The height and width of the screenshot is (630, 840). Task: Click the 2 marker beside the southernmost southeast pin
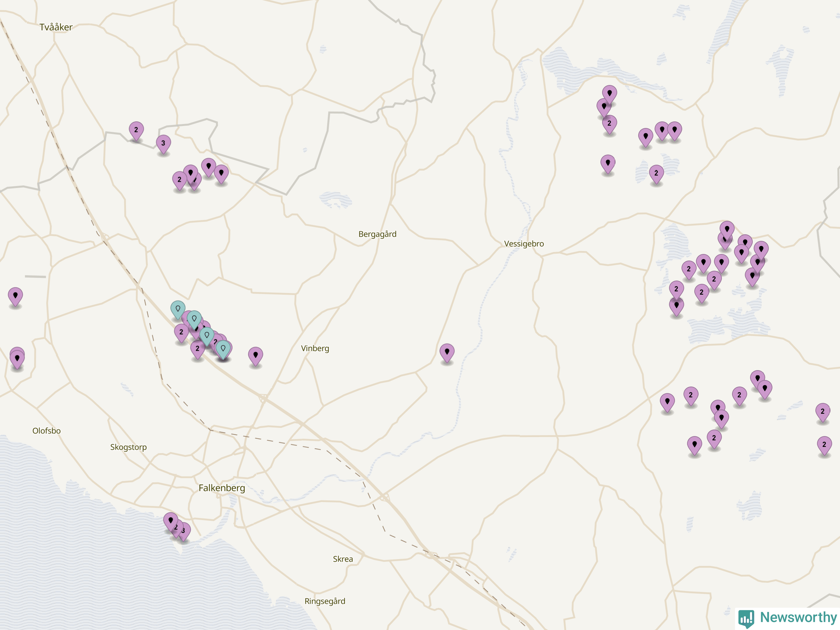(x=714, y=439)
